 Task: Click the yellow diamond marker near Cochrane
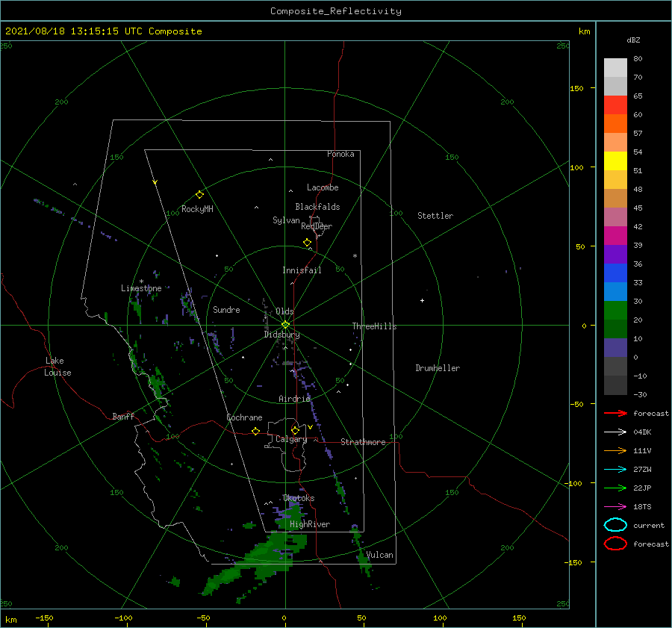tap(256, 432)
